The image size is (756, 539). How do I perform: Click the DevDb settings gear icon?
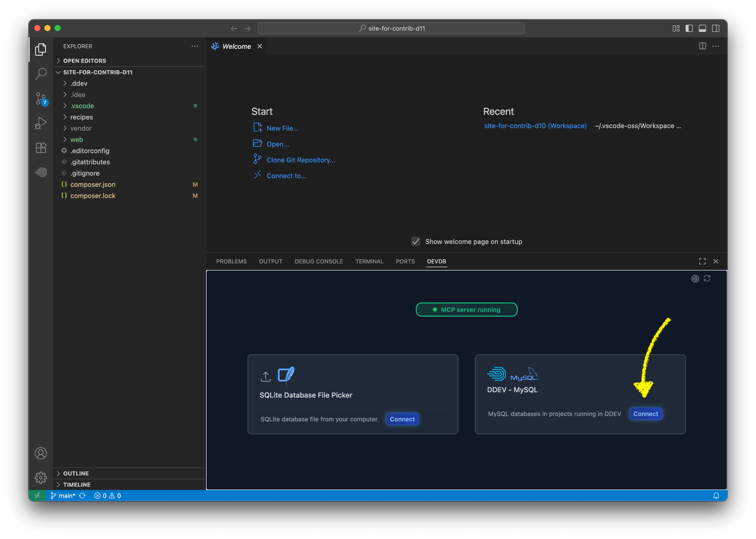pos(695,278)
